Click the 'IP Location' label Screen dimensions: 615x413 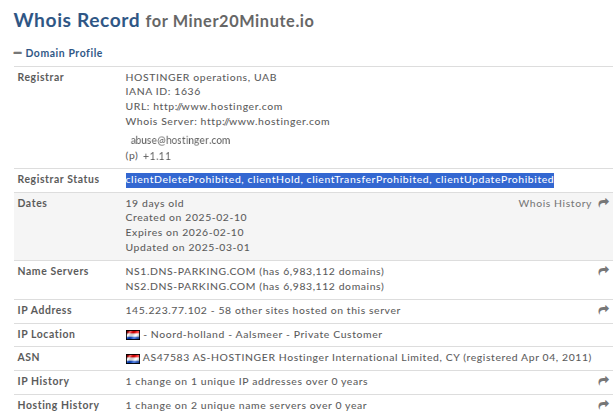[46, 334]
